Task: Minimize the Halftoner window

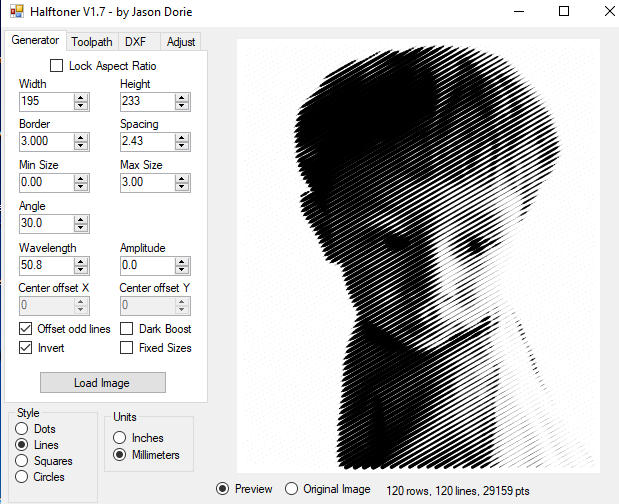Action: (519, 11)
